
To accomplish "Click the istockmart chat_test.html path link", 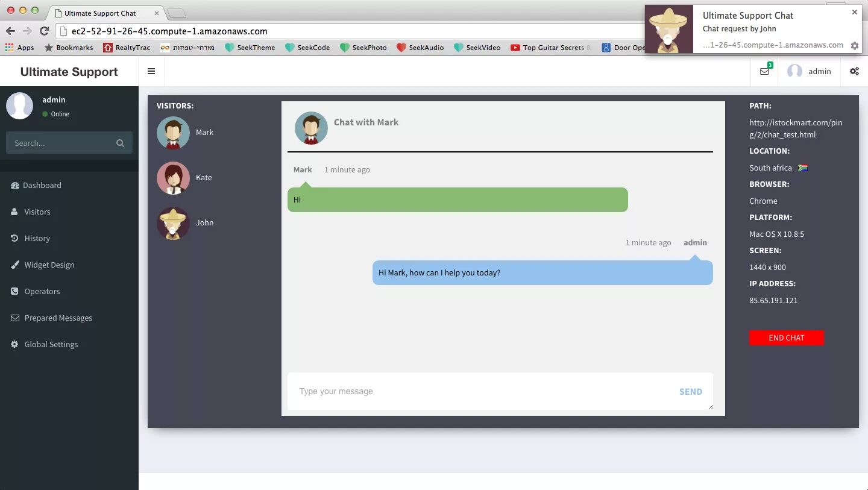I will point(796,128).
